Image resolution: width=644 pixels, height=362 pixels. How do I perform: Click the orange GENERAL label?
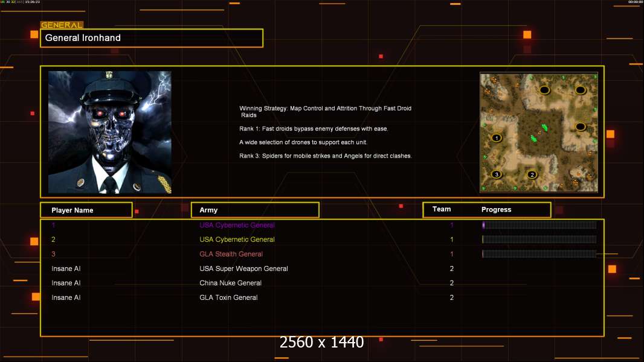[62, 25]
